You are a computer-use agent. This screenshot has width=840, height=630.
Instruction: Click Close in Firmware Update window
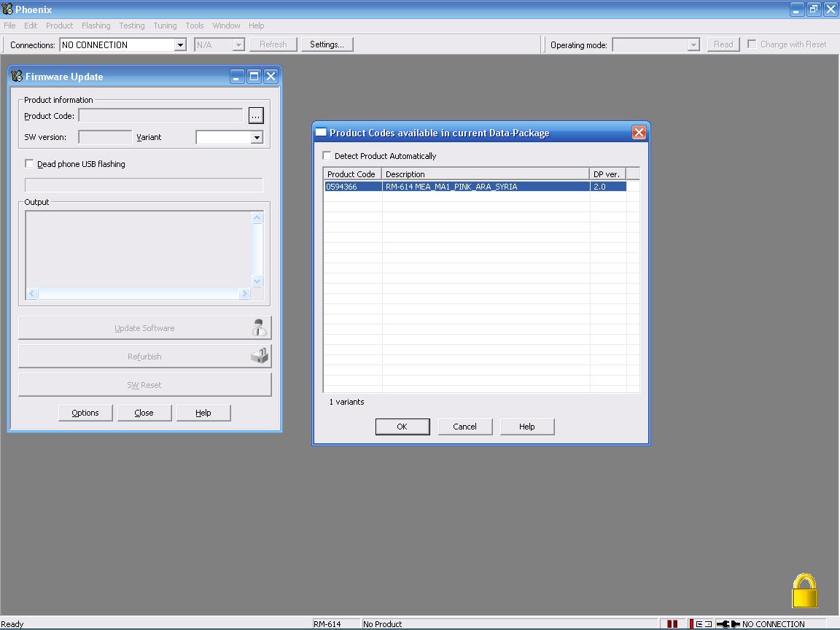(144, 413)
